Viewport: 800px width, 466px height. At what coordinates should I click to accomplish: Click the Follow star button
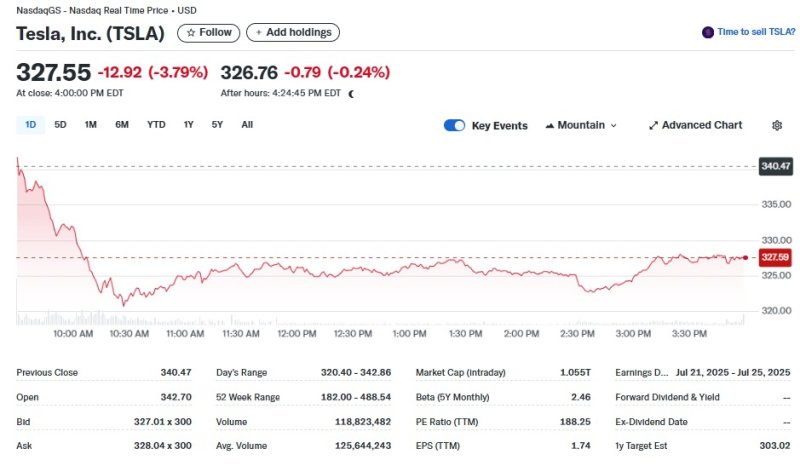208,33
